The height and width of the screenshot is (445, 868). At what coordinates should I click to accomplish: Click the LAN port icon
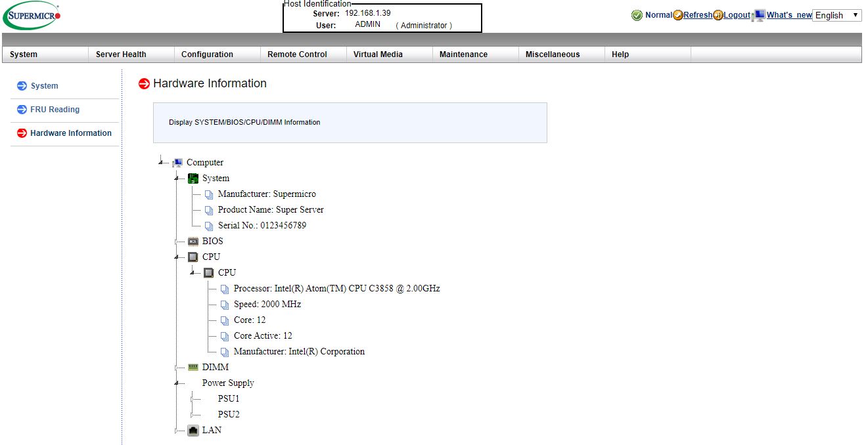pyautogui.click(x=193, y=431)
